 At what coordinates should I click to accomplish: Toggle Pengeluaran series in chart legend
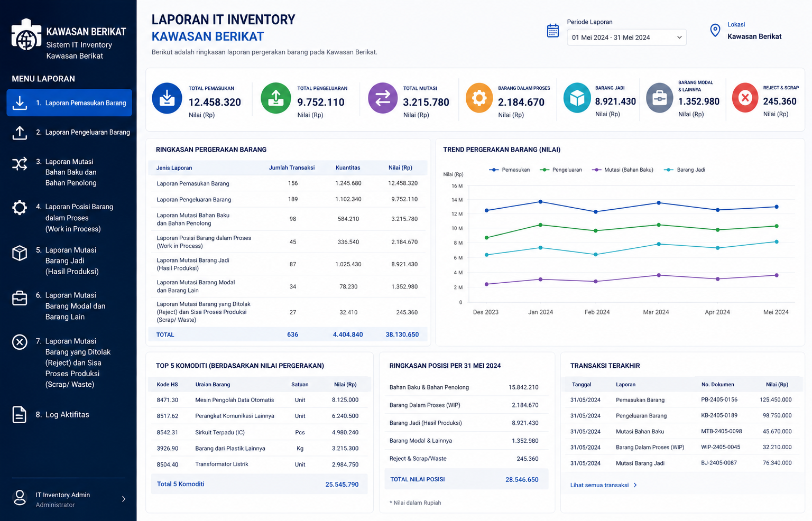[560, 170]
